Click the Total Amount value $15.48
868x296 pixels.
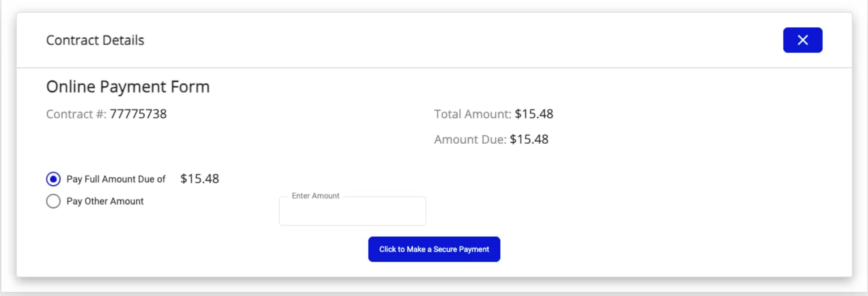534,114
